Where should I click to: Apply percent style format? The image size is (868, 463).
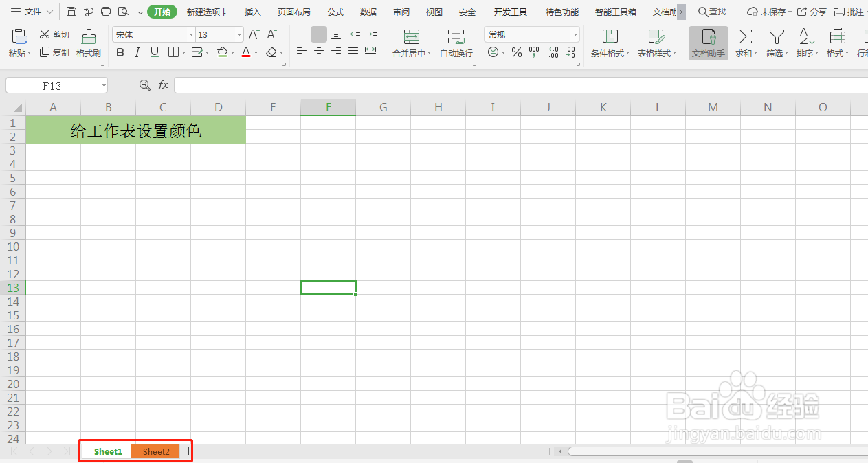pyautogui.click(x=517, y=52)
